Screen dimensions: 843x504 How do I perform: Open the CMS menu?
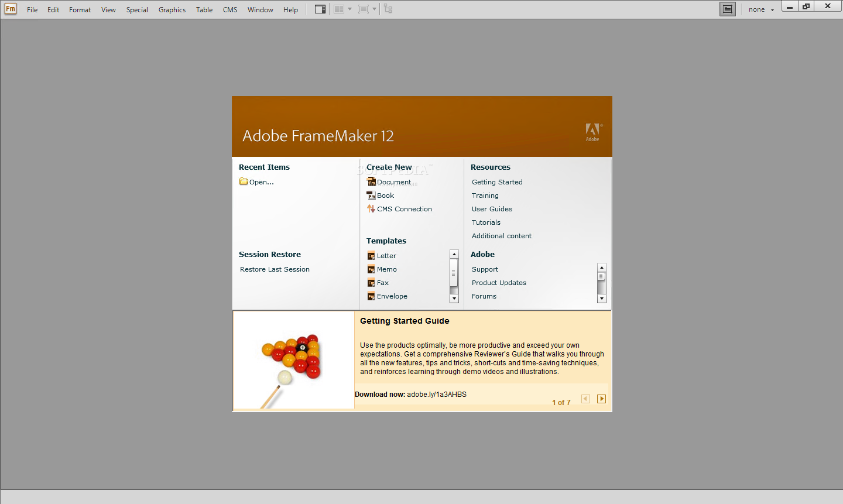[x=230, y=9]
